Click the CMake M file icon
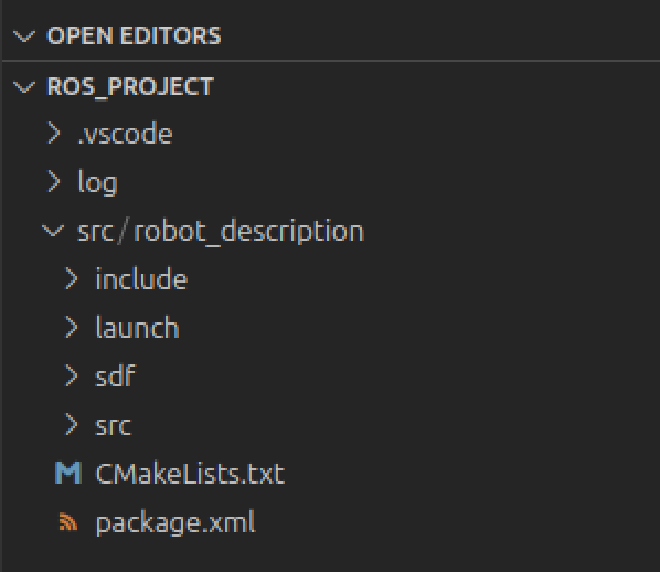Image resolution: width=660 pixels, height=572 pixels. click(x=68, y=473)
